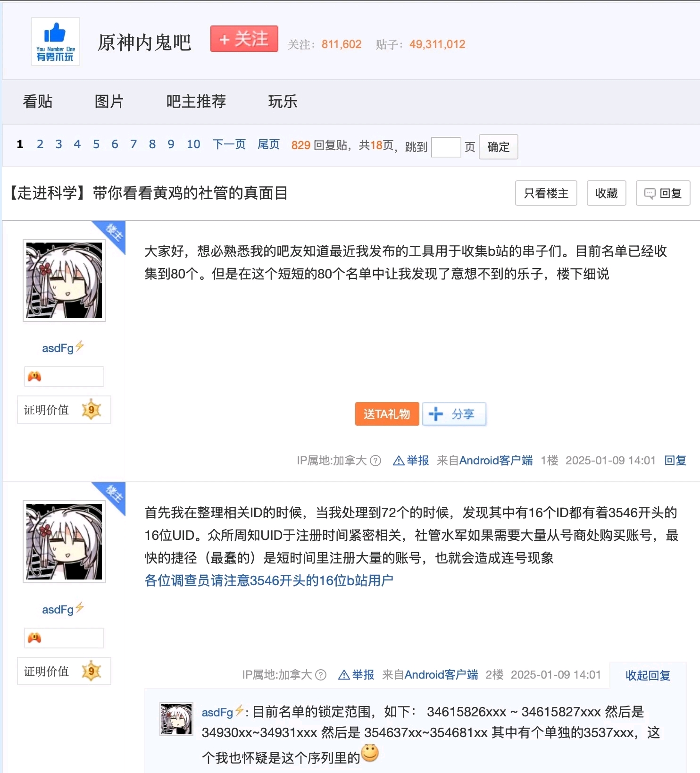Go to 下一页 in pagination
The height and width of the screenshot is (773, 700).
coord(229,144)
